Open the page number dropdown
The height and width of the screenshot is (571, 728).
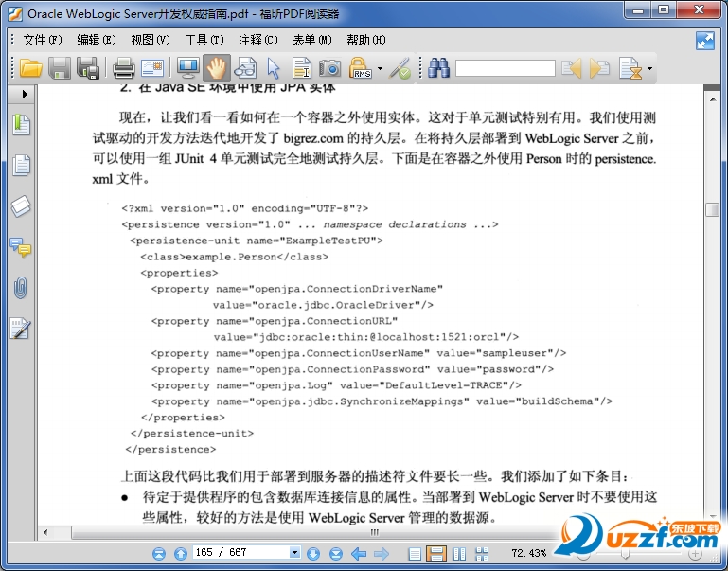click(x=294, y=552)
